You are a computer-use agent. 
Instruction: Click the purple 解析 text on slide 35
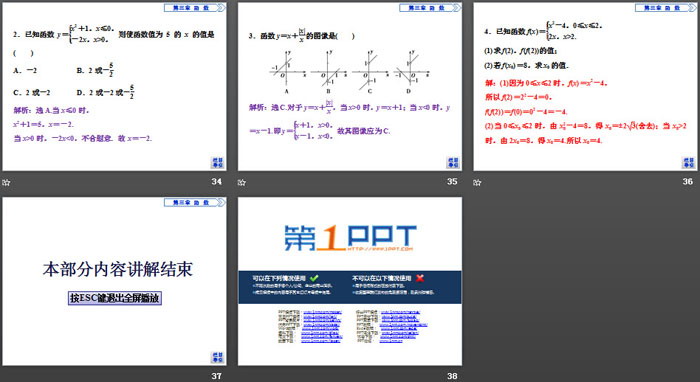click(350, 120)
